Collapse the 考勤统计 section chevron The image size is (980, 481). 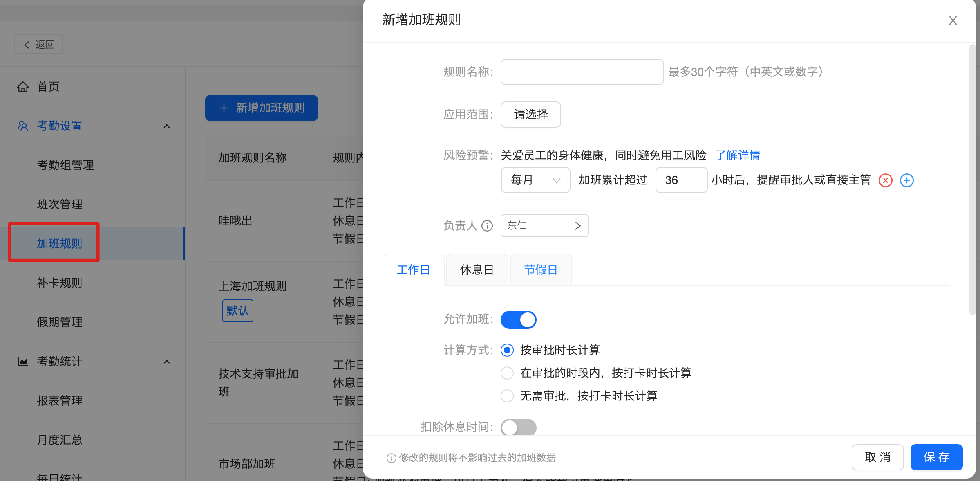167,362
